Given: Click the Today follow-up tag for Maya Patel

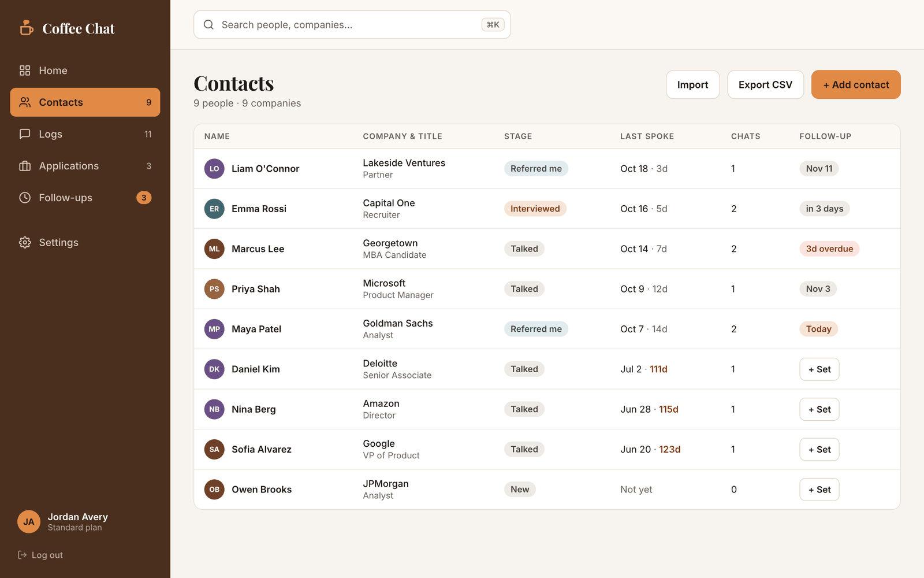Looking at the screenshot, I should 818,329.
